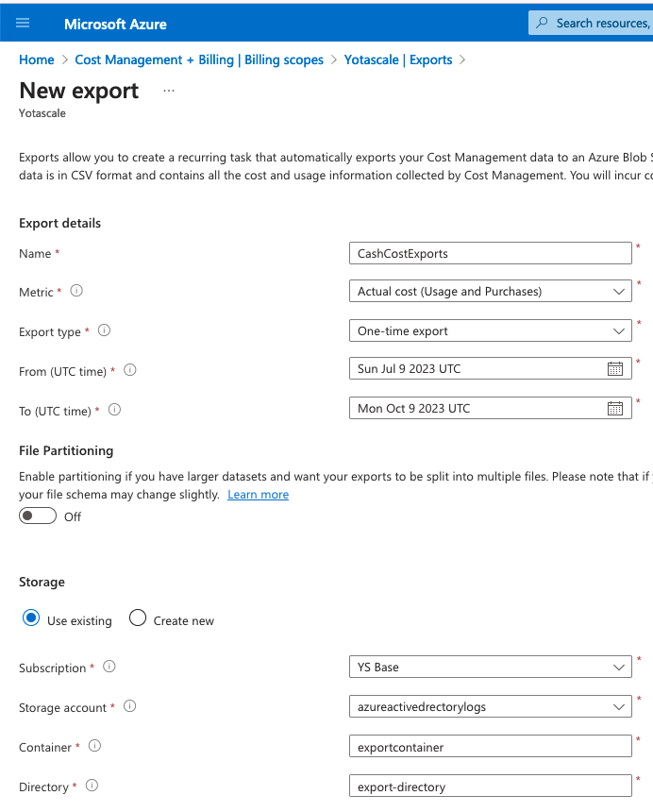Image resolution: width=653 pixels, height=812 pixels.
Task: Click the info icon beside Export type
Action: tap(105, 330)
